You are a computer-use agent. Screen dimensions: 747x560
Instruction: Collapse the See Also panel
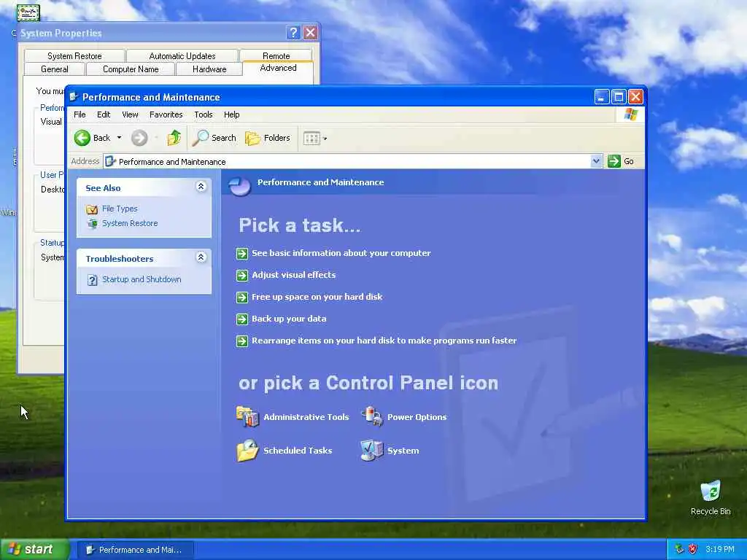click(201, 187)
